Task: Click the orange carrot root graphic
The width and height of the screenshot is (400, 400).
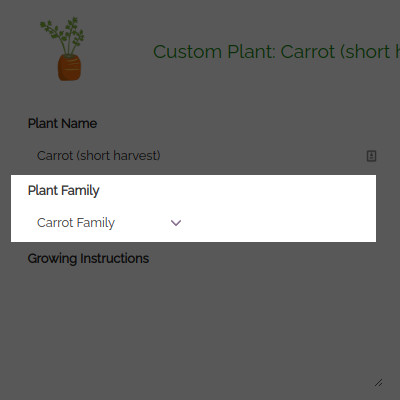Action: click(69, 68)
